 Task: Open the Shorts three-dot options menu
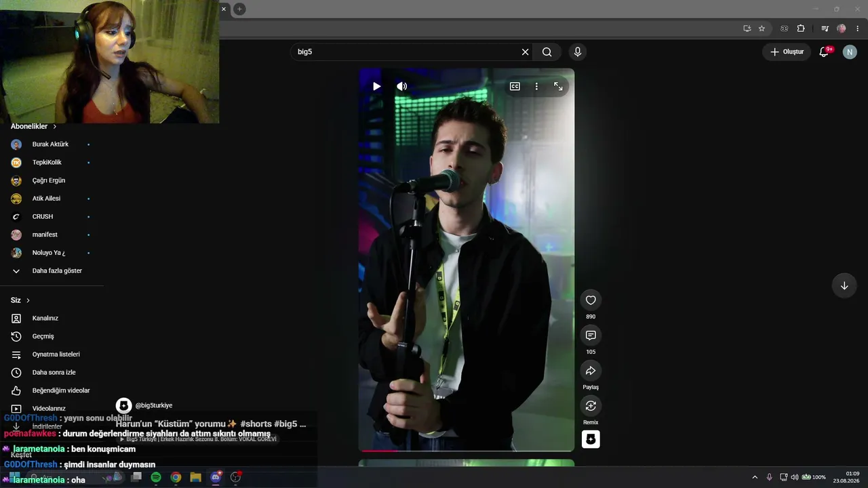tap(536, 86)
